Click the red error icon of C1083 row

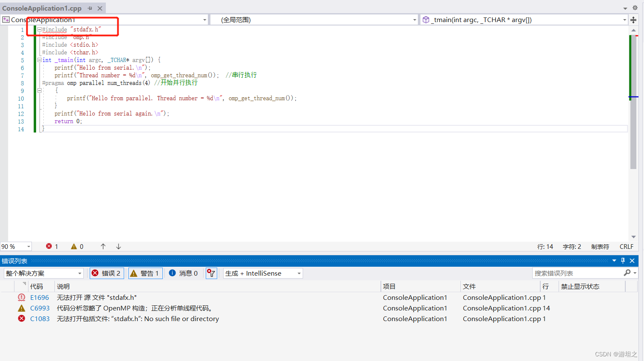coord(21,319)
